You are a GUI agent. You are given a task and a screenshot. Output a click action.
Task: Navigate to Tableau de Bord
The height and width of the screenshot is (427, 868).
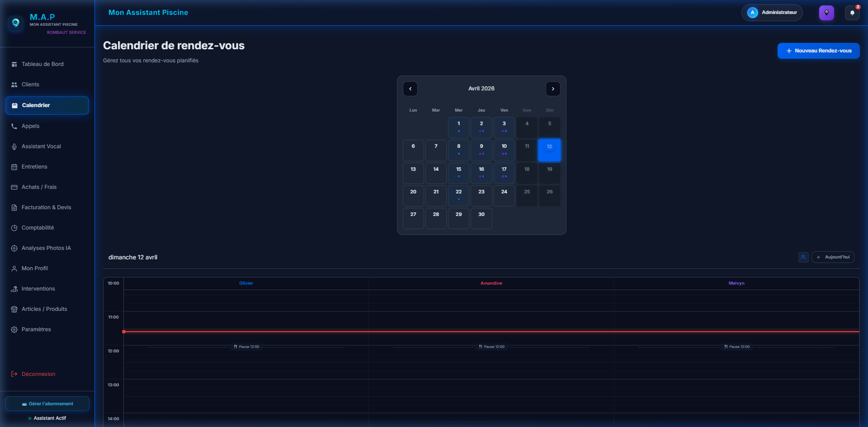pos(42,64)
